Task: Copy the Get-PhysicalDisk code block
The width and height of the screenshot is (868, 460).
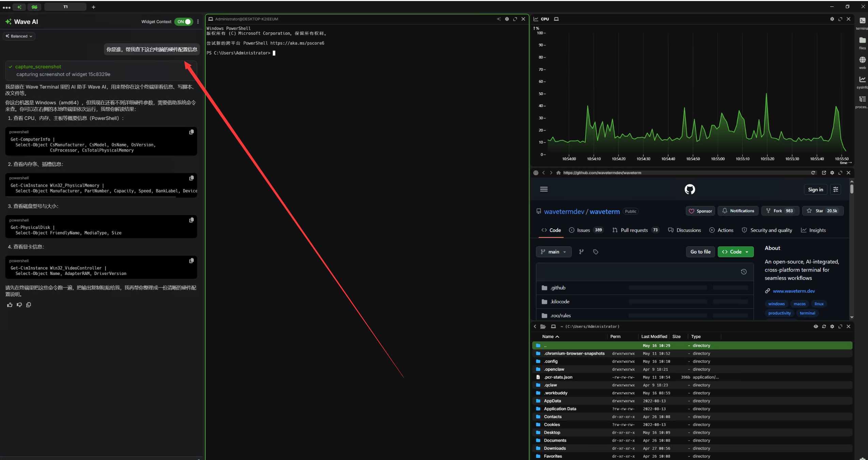Action: [x=191, y=220]
